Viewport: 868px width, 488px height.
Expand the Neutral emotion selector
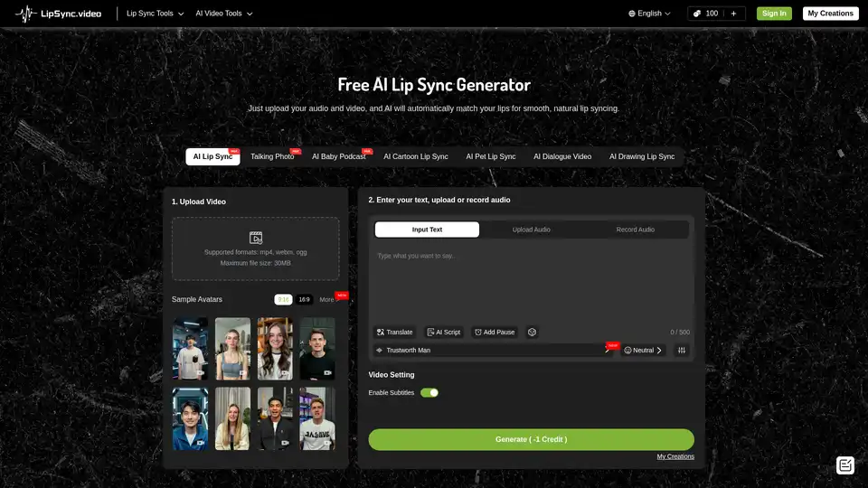pos(643,351)
